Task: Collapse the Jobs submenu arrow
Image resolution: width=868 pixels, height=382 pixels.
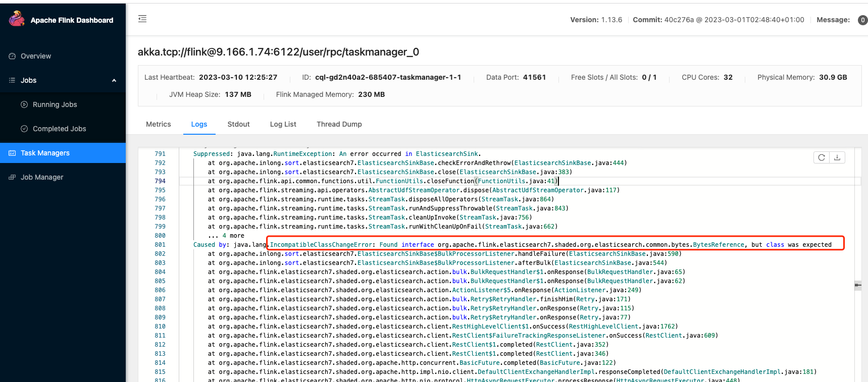Action: coord(114,80)
